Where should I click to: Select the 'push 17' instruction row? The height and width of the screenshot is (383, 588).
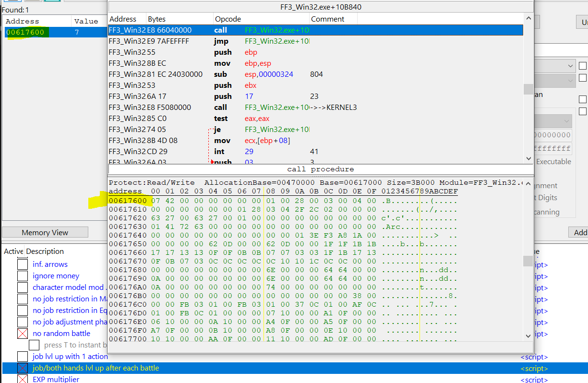pos(315,96)
